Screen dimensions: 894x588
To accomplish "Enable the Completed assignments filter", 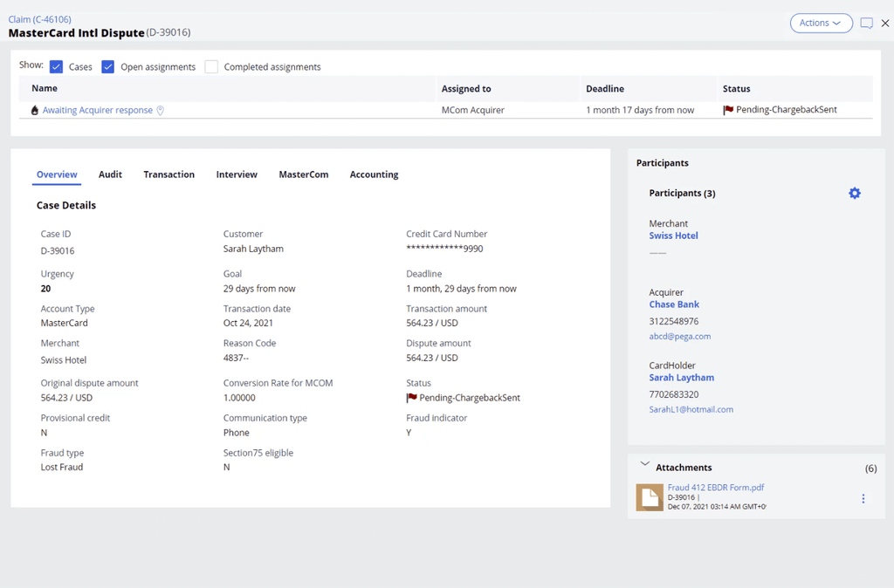I will pos(211,66).
